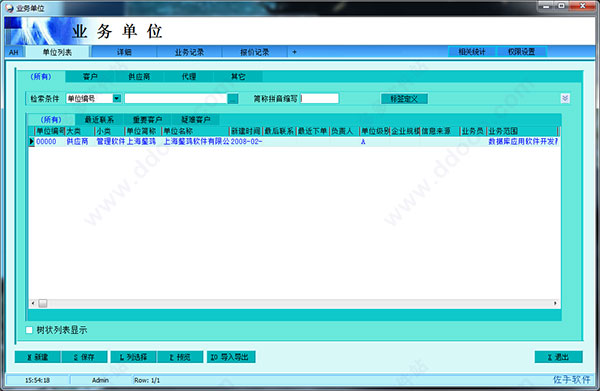Image resolution: width=600 pixels, height=391 pixels.
Task: Click the 2008-02- creation date cell
Action: coord(246,142)
